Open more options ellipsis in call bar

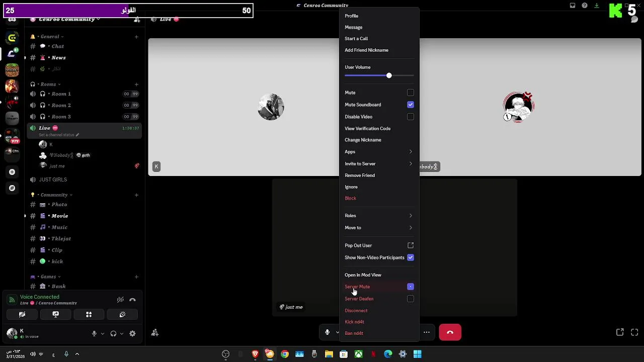(x=427, y=332)
